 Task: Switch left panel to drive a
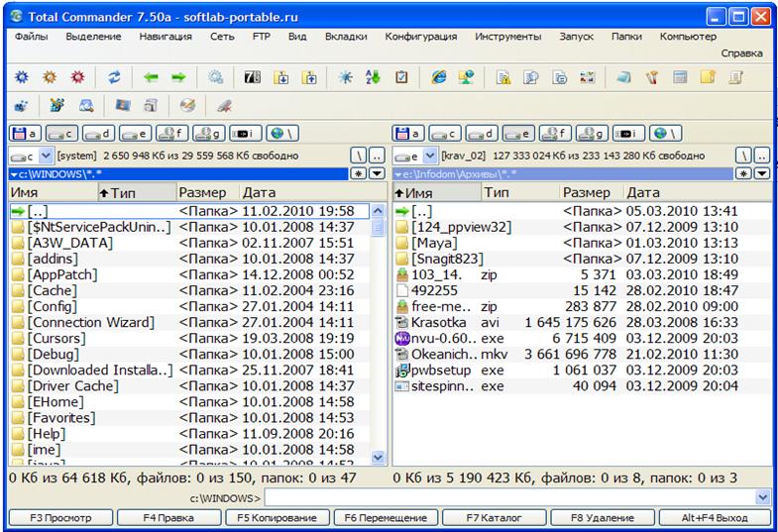[26, 134]
